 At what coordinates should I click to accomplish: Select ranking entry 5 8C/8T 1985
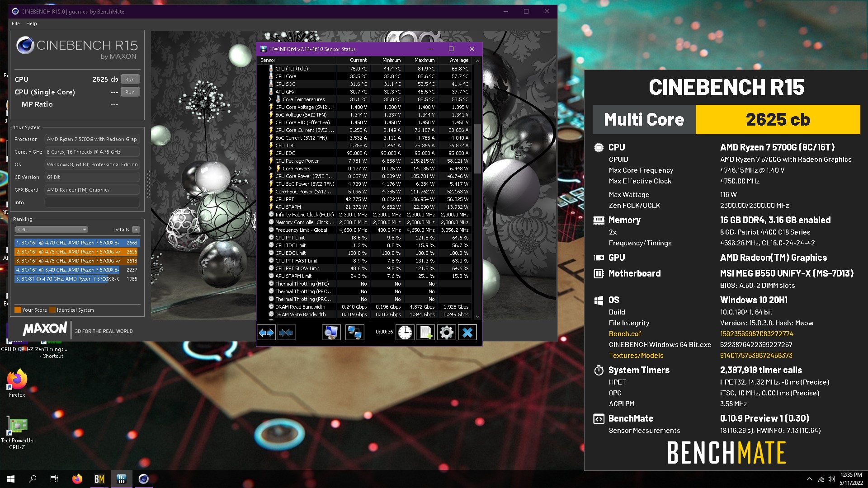click(77, 279)
